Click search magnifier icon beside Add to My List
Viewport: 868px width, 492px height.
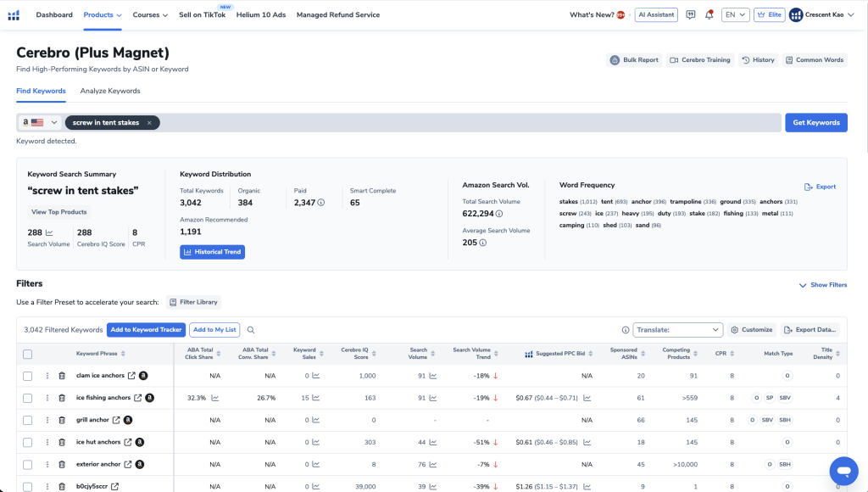click(251, 330)
